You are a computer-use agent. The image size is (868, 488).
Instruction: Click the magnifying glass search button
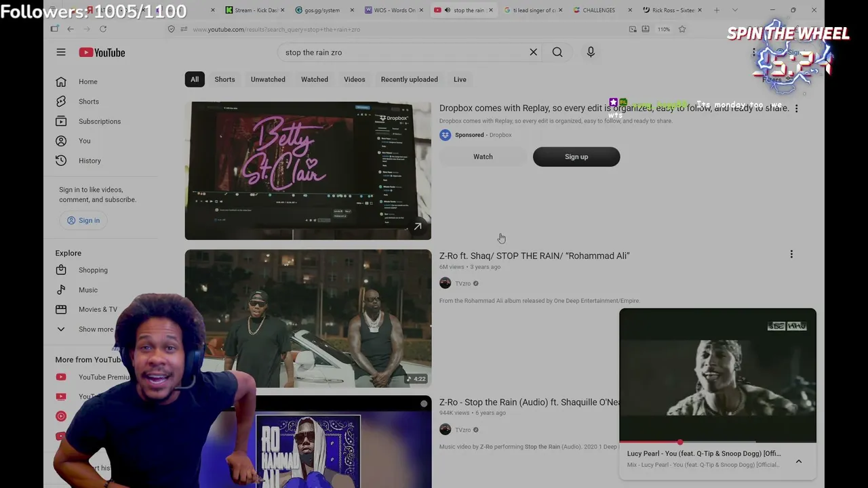tap(557, 52)
